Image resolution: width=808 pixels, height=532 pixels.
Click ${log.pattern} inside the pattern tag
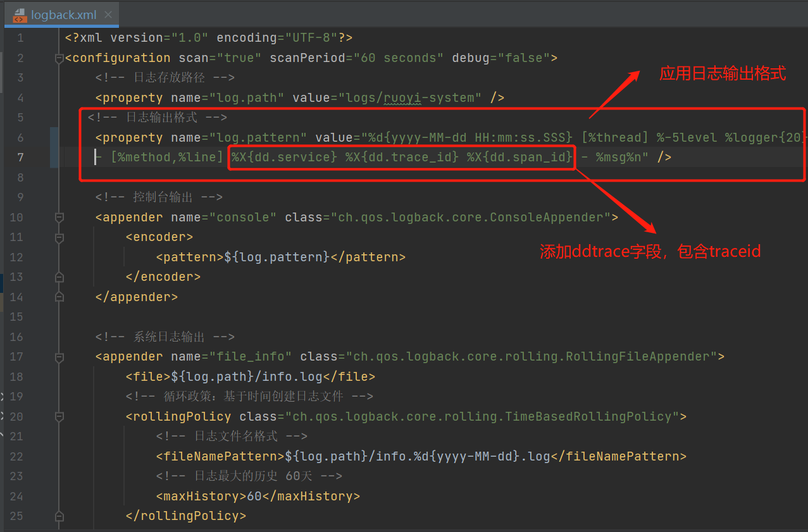277,257
